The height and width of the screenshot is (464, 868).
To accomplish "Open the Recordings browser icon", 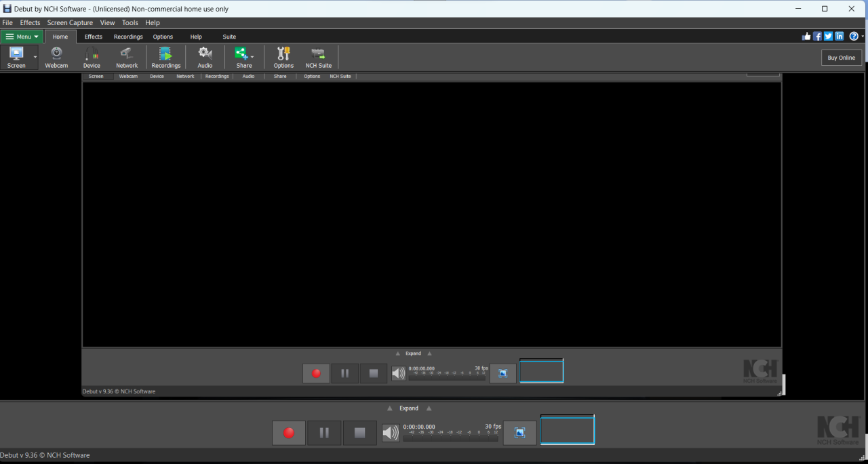I will tap(165, 57).
